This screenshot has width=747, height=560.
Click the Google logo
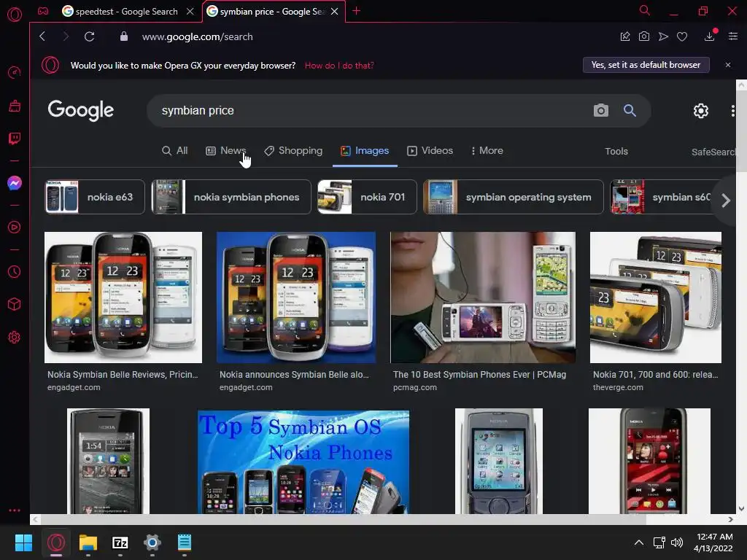click(x=80, y=111)
